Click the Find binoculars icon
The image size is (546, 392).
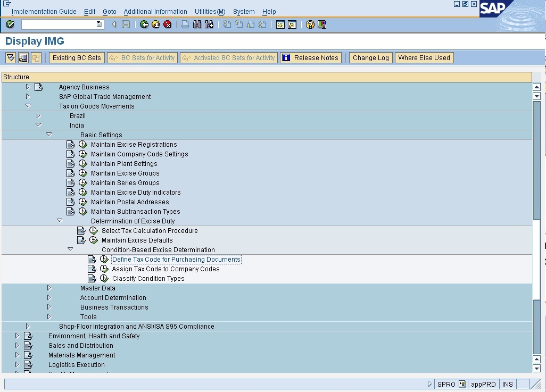(197, 24)
